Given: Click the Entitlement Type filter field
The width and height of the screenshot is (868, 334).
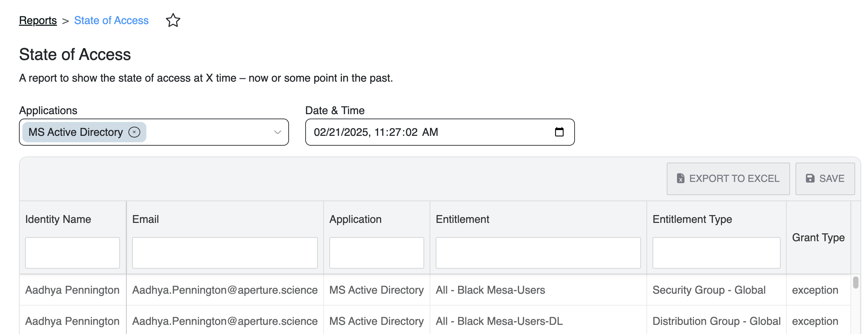Looking at the screenshot, I should [716, 253].
